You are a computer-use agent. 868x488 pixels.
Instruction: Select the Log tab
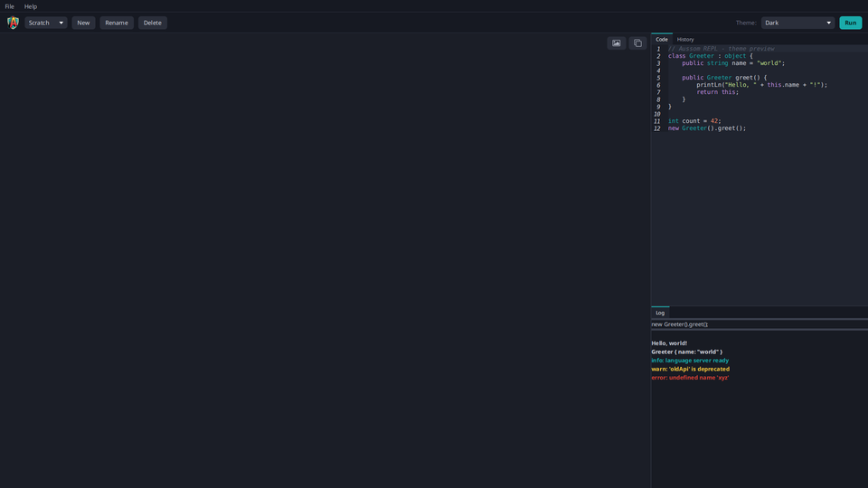[660, 313]
